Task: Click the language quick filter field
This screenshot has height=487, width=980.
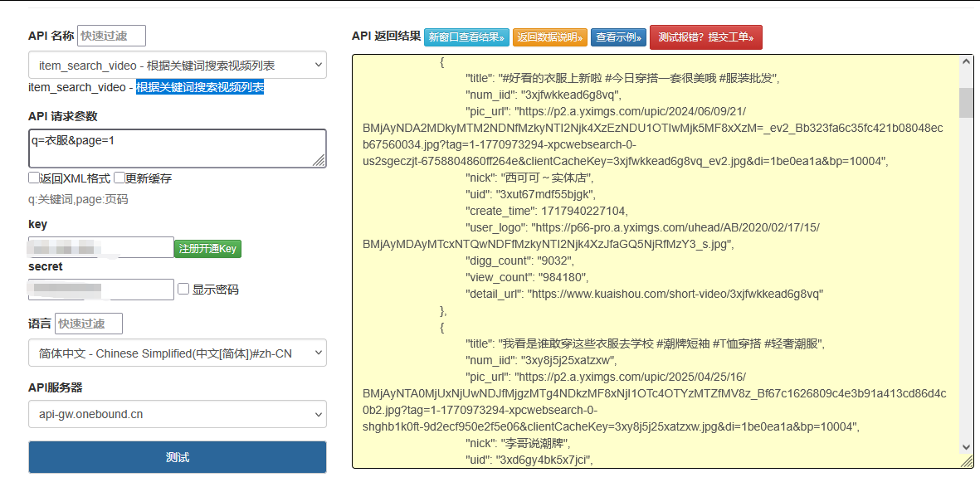Action: pos(89,324)
